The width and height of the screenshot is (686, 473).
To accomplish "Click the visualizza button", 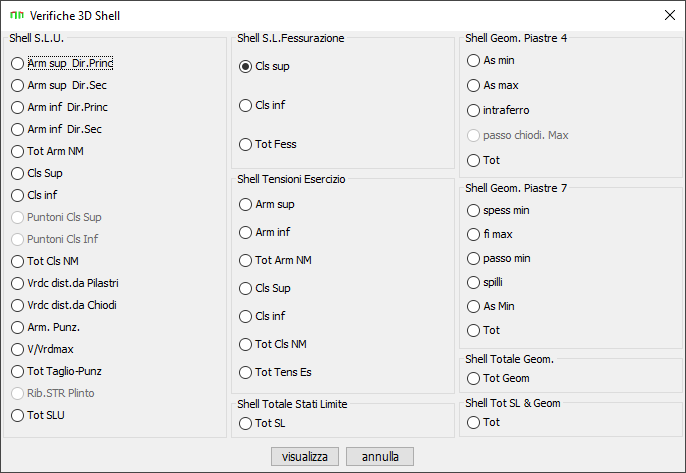I will pyautogui.click(x=304, y=456).
